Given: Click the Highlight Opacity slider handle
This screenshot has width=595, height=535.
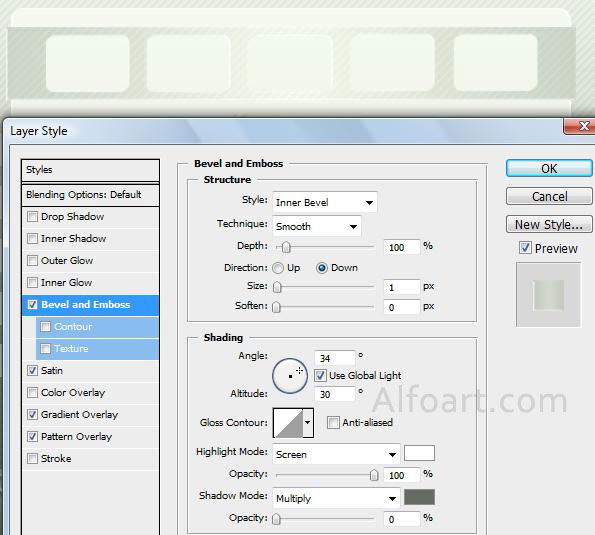Looking at the screenshot, I should [374, 475].
